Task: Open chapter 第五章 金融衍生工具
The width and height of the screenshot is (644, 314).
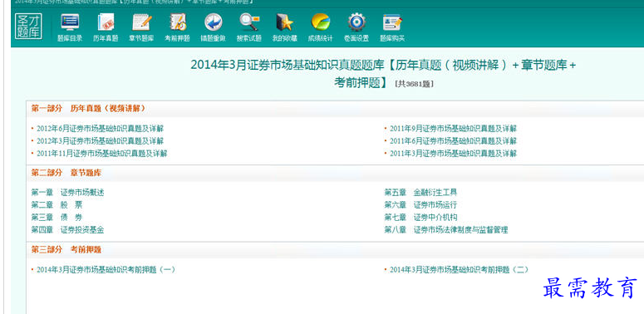Action: (420, 193)
